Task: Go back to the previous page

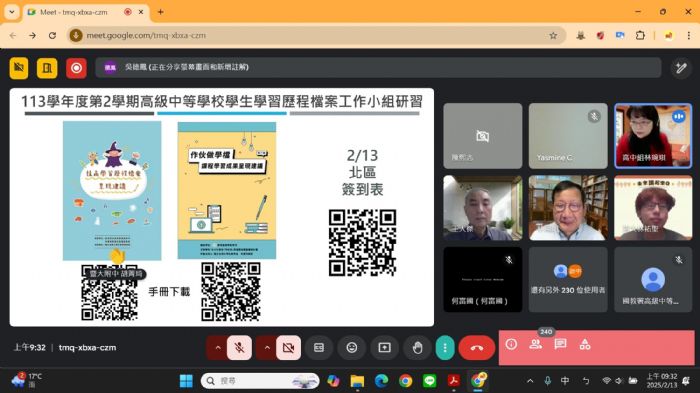Action: tap(13, 35)
